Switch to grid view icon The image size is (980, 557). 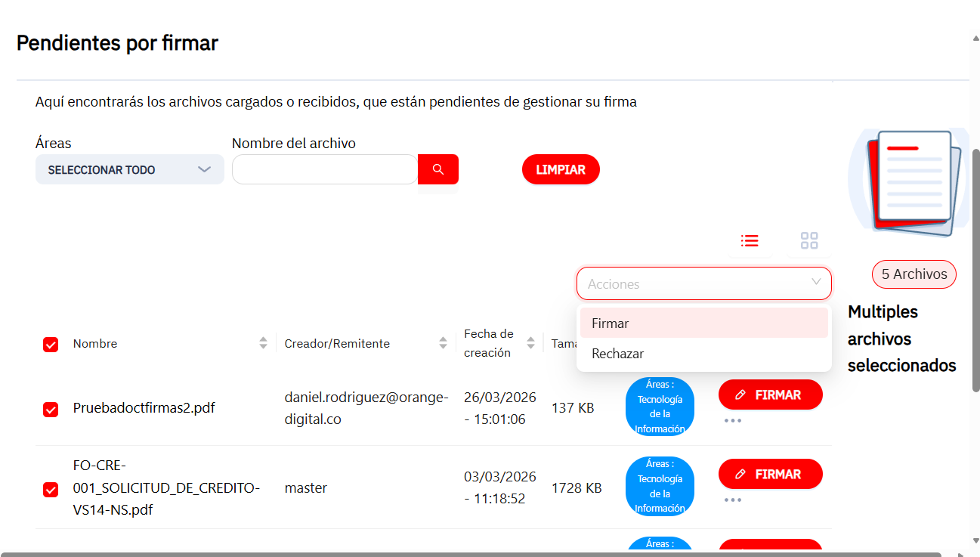click(x=809, y=241)
